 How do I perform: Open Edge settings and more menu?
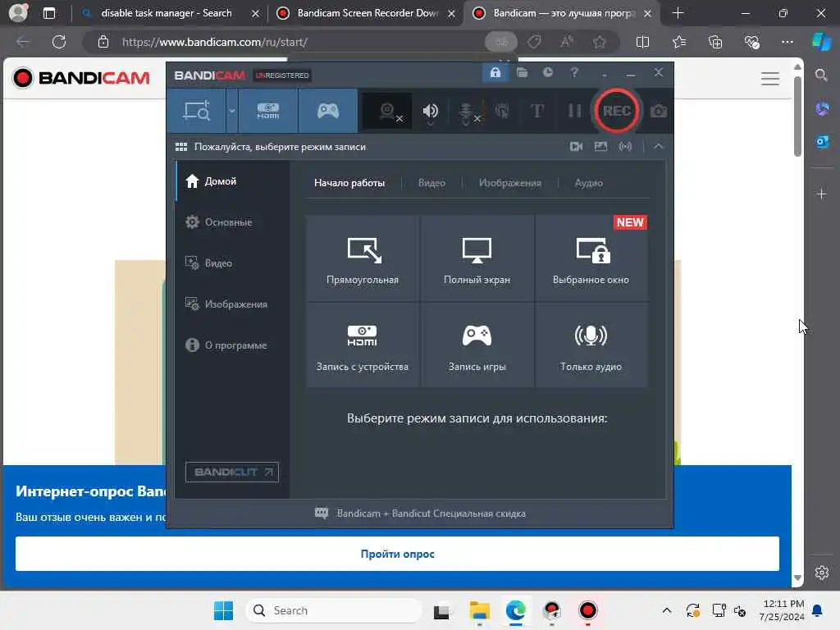point(787,42)
